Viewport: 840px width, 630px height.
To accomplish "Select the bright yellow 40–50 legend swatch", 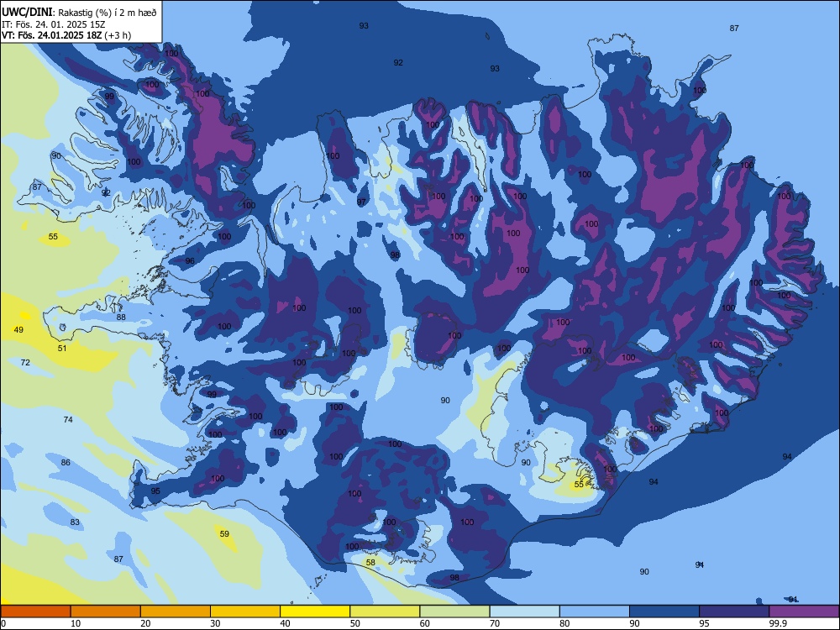I will tap(315, 612).
